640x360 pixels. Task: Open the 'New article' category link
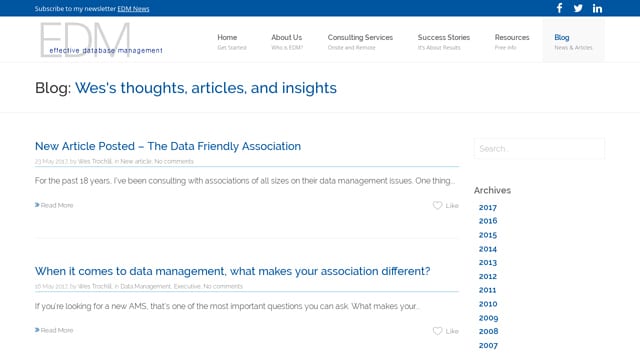click(136, 161)
